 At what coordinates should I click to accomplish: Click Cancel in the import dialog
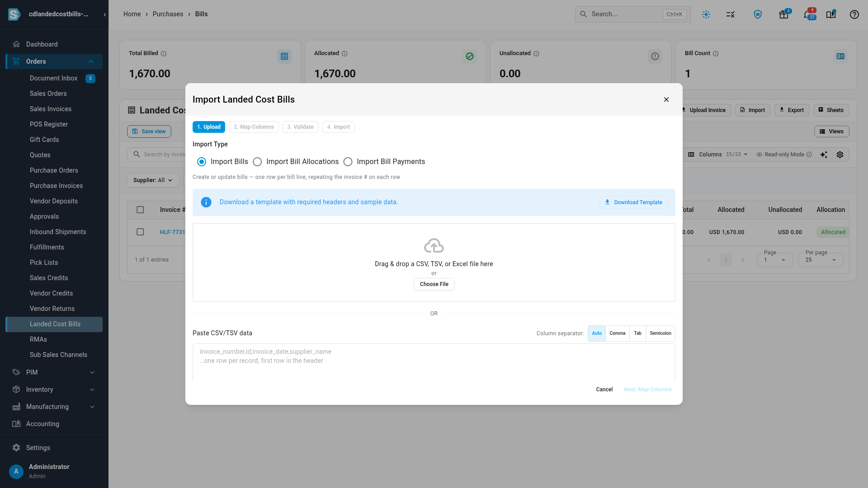[604, 389]
